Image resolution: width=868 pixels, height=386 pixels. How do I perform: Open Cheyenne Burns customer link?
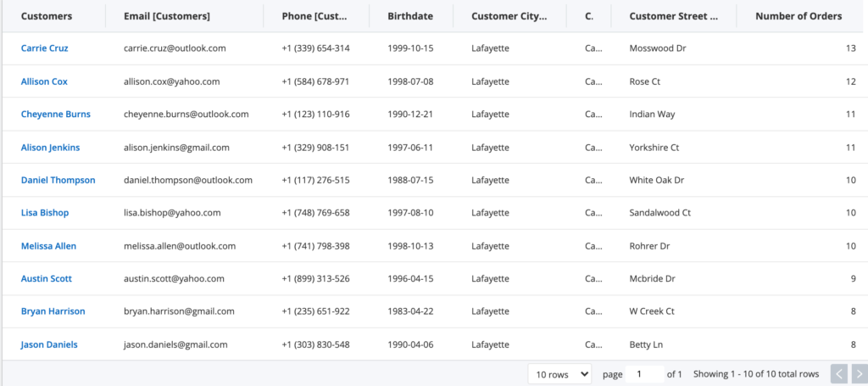(x=55, y=114)
